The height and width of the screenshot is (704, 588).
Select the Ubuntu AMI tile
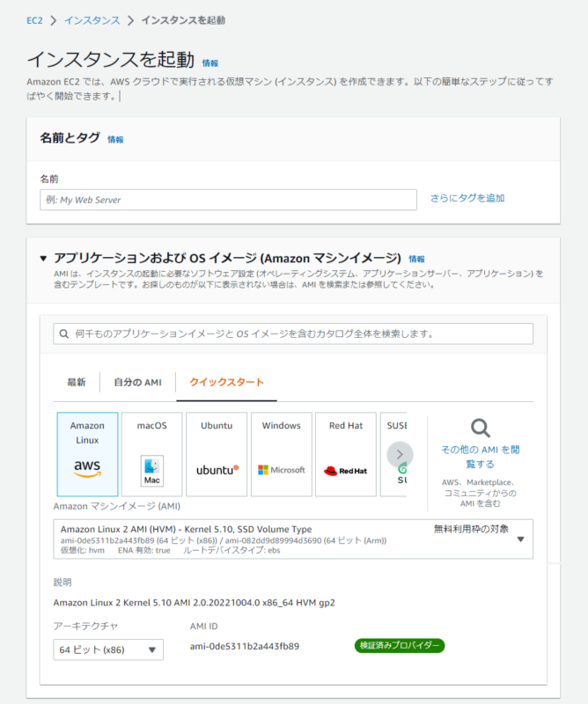(x=217, y=454)
